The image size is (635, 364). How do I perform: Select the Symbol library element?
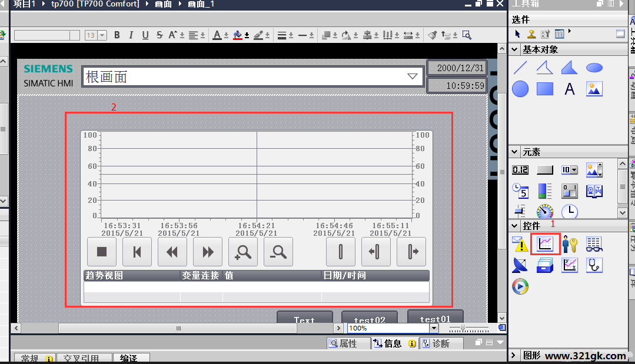pyautogui.click(x=594, y=191)
